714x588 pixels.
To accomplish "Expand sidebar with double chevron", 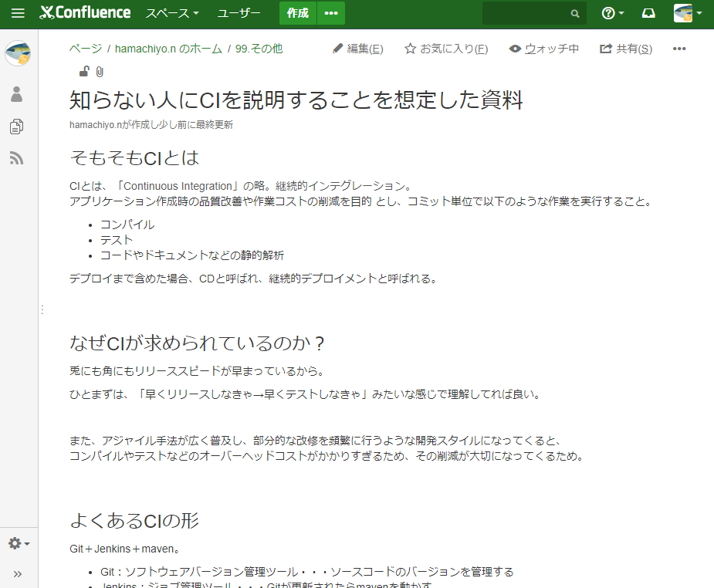I will 18,574.
